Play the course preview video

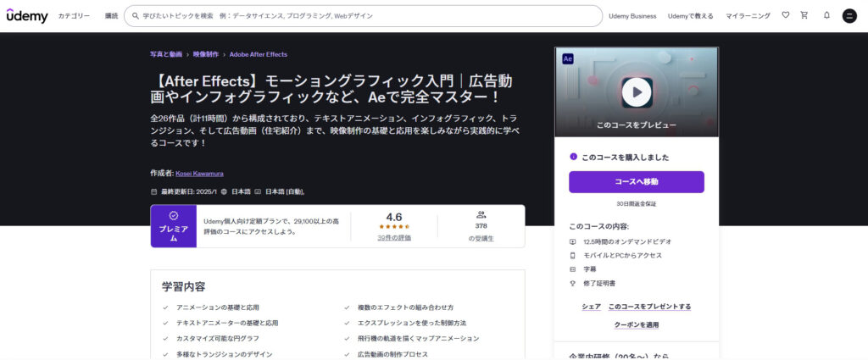click(636, 91)
